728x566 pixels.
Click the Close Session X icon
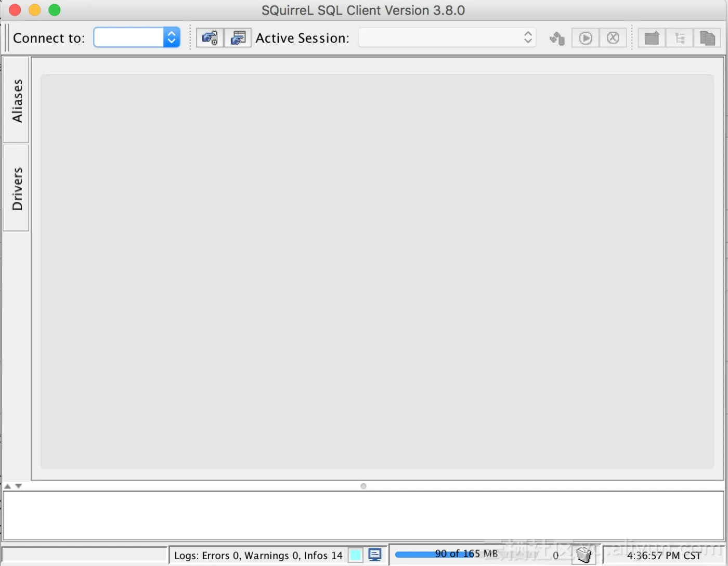(x=613, y=38)
